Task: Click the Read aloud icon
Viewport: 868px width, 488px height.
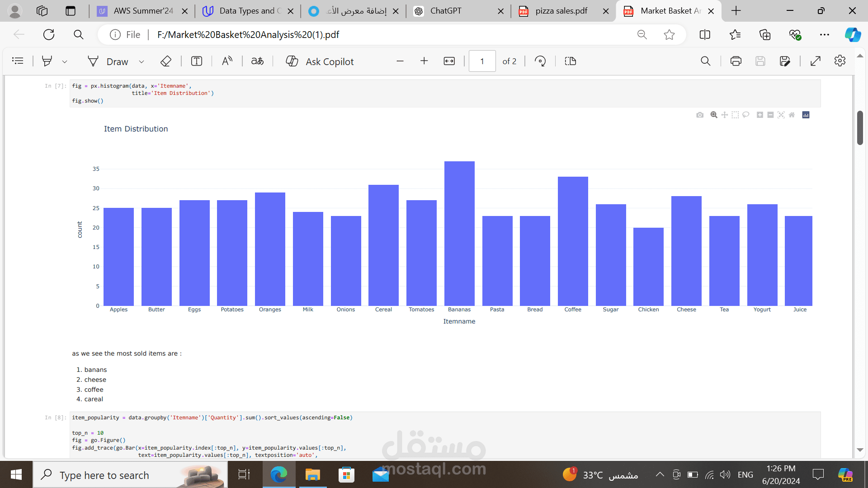Action: pos(227,61)
